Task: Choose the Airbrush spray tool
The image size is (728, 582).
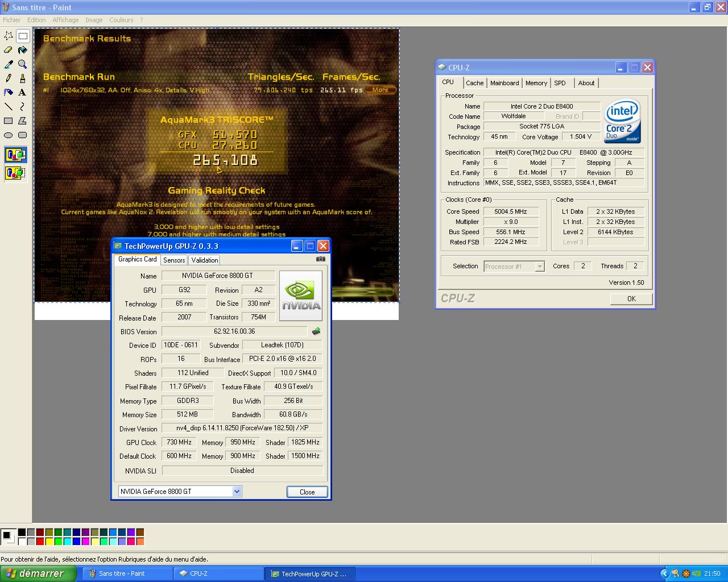Action: (9, 92)
